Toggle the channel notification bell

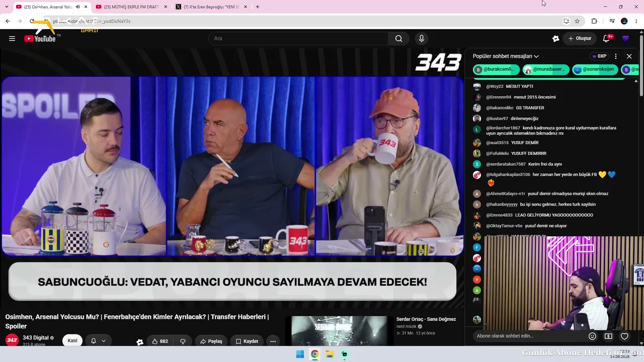point(94,341)
